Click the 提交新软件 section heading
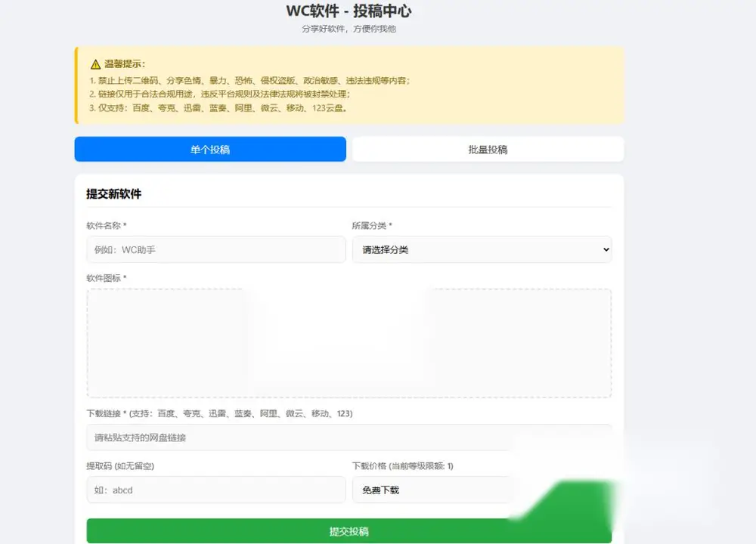This screenshot has width=756, height=544. 114,193
